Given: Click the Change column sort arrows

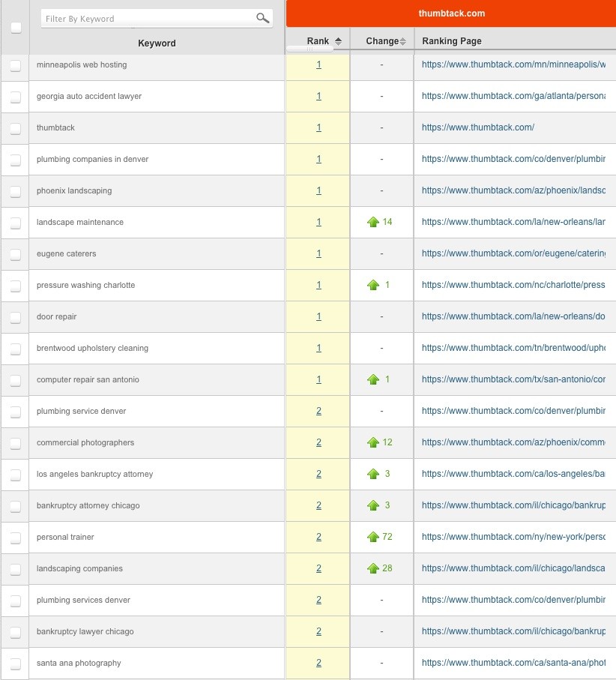Looking at the screenshot, I should pyautogui.click(x=402, y=40).
